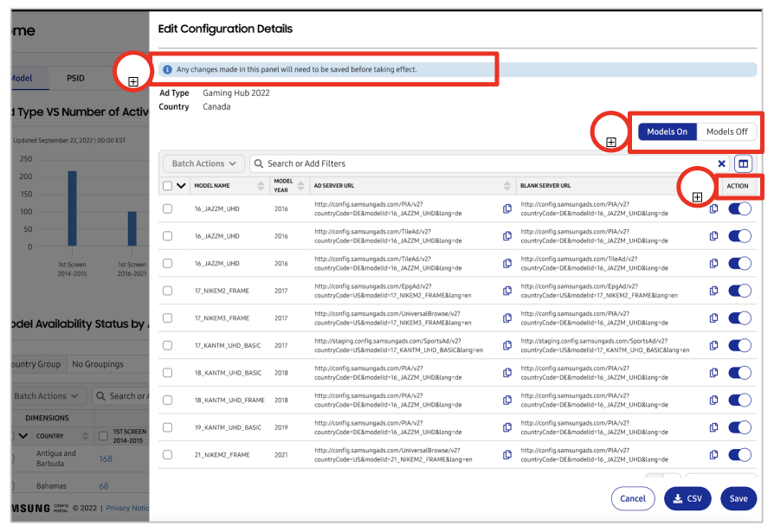Open the column layout chooser icon
The image size is (774, 532).
coord(743,163)
